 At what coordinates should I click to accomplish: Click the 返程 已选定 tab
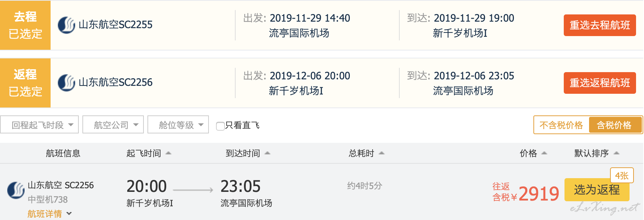25,83
